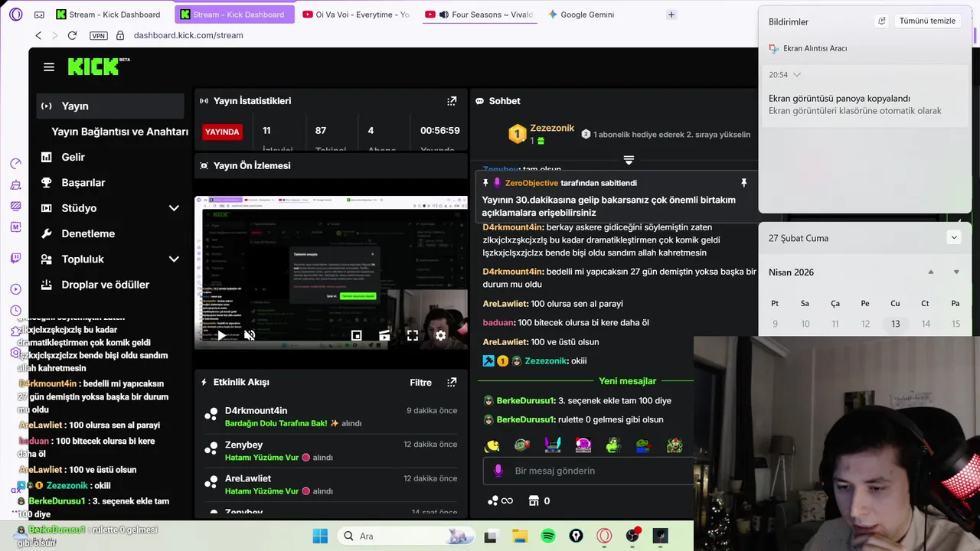Expand Topluluk submenu chevron

pos(174,259)
